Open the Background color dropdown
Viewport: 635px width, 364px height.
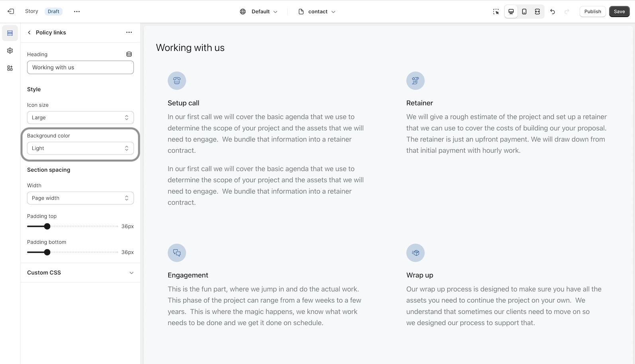click(x=80, y=148)
